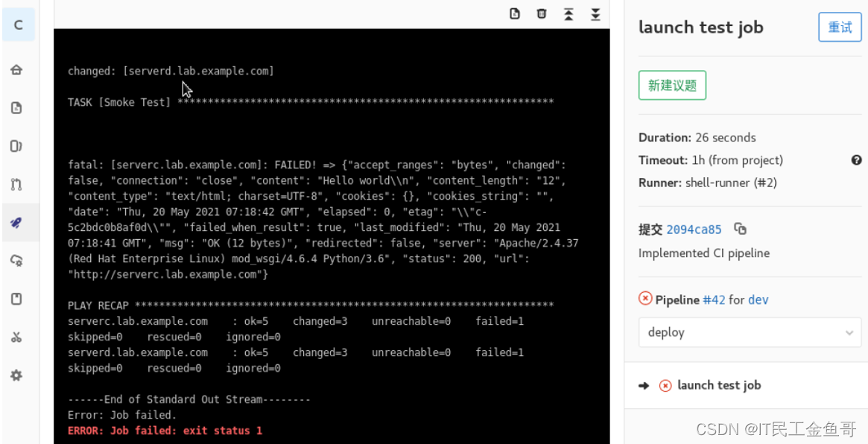Screen dimensions: 868x444
Task: Click serverc.lab.example.com recap row
Action: pos(296,321)
